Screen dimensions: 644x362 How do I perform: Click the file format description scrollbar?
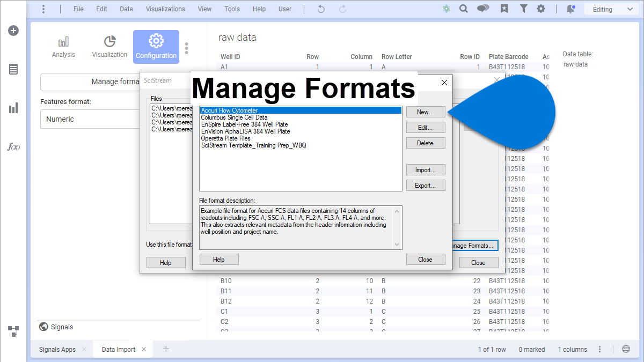tap(397, 227)
